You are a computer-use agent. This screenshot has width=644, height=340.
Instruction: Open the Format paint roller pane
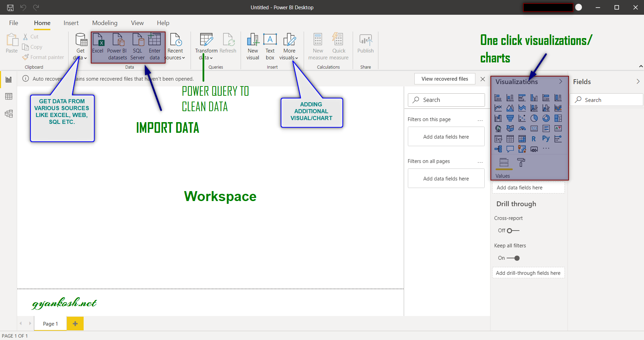click(x=521, y=162)
